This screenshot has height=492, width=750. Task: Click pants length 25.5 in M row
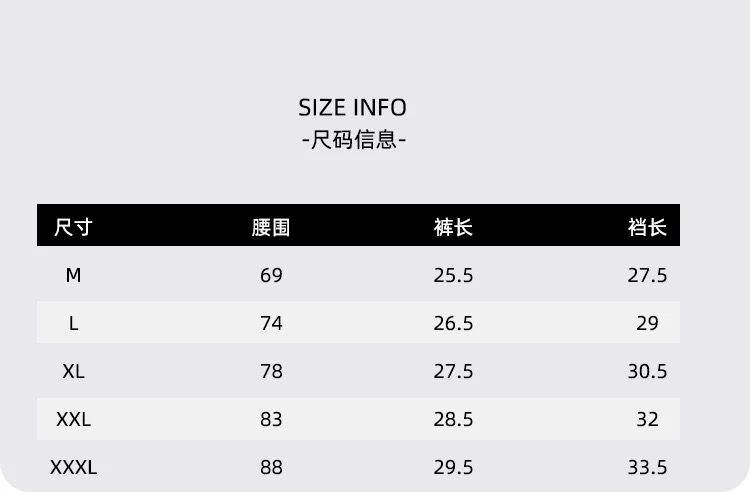click(453, 275)
